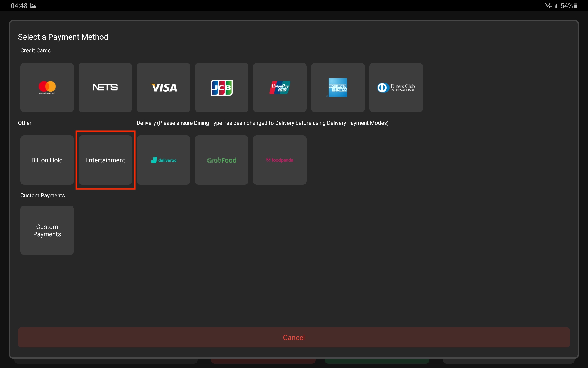
Task: Select Mastercard payment method
Action: (x=47, y=88)
